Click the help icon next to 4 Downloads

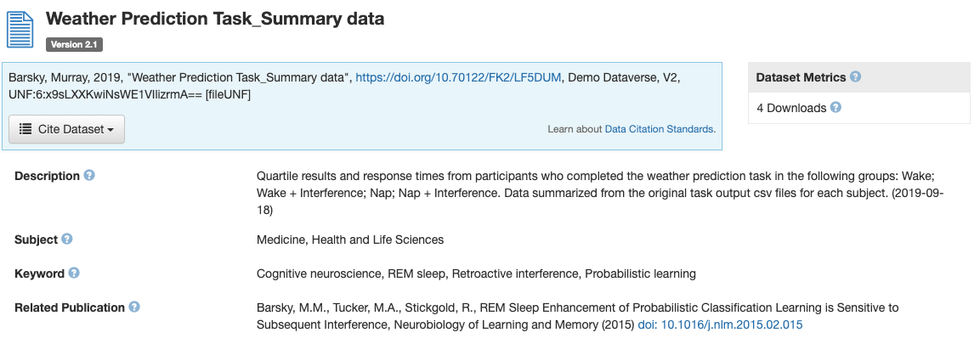pos(836,108)
